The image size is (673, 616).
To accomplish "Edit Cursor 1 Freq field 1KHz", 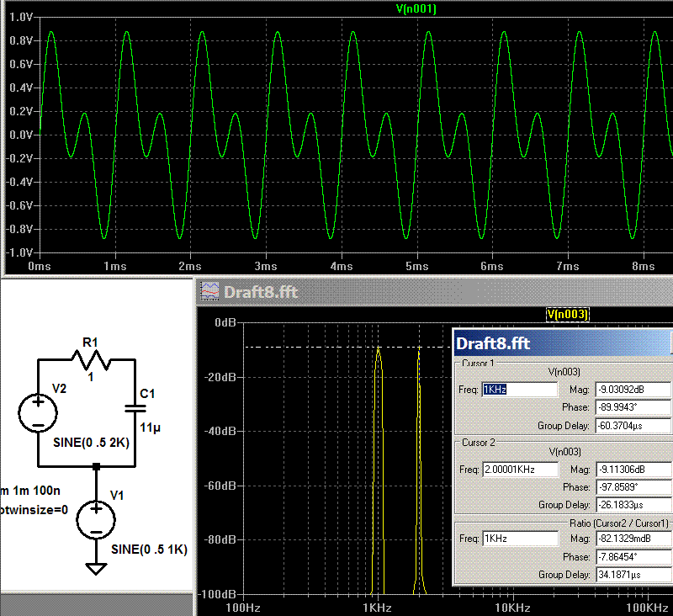I will (x=519, y=390).
